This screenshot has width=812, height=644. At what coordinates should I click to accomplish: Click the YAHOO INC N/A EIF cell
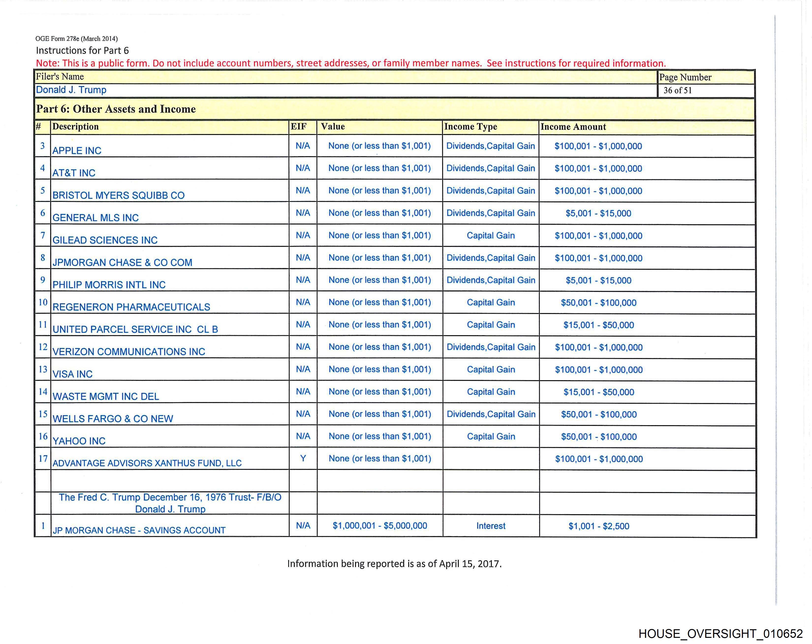click(x=303, y=436)
